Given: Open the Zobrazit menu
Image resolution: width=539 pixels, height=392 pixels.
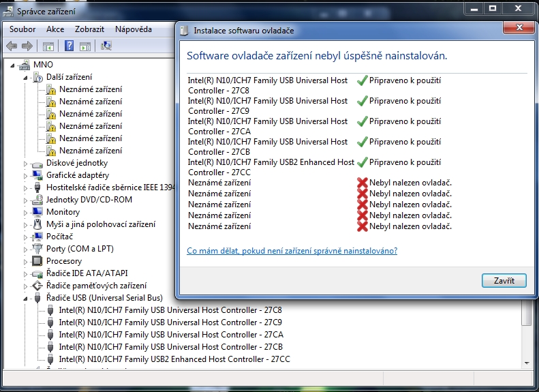Looking at the screenshot, I should pos(89,29).
